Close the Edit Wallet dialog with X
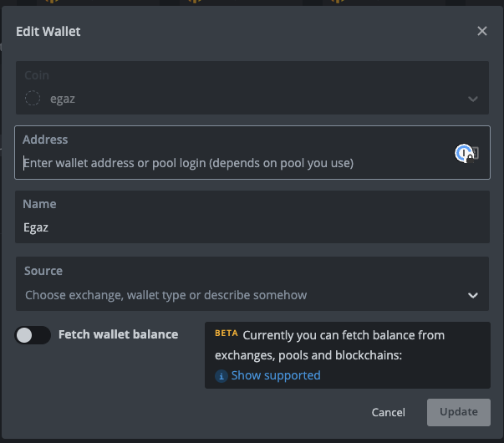This screenshot has height=443, width=504. pos(481,31)
